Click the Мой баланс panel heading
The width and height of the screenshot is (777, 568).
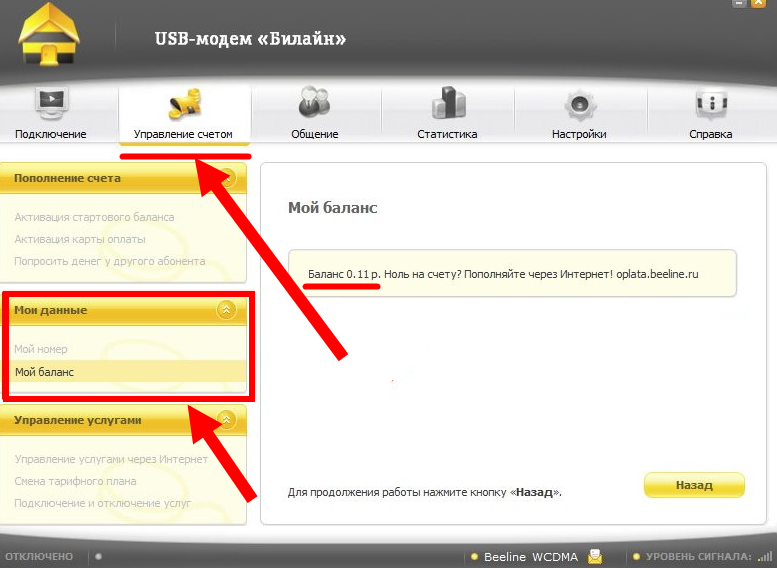click(333, 207)
